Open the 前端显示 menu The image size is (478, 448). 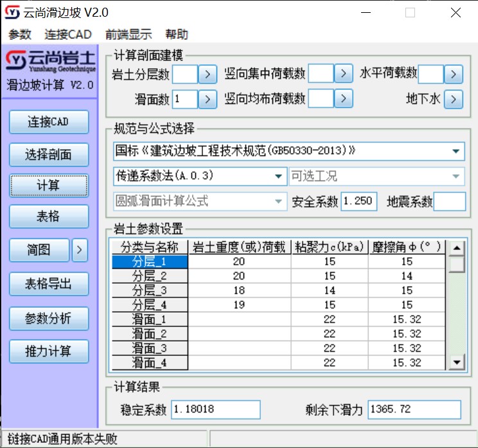[x=128, y=34]
